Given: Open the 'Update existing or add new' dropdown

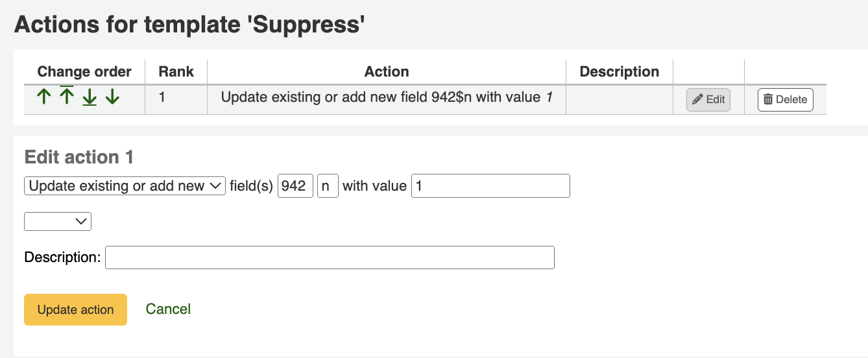Looking at the screenshot, I should (x=125, y=186).
